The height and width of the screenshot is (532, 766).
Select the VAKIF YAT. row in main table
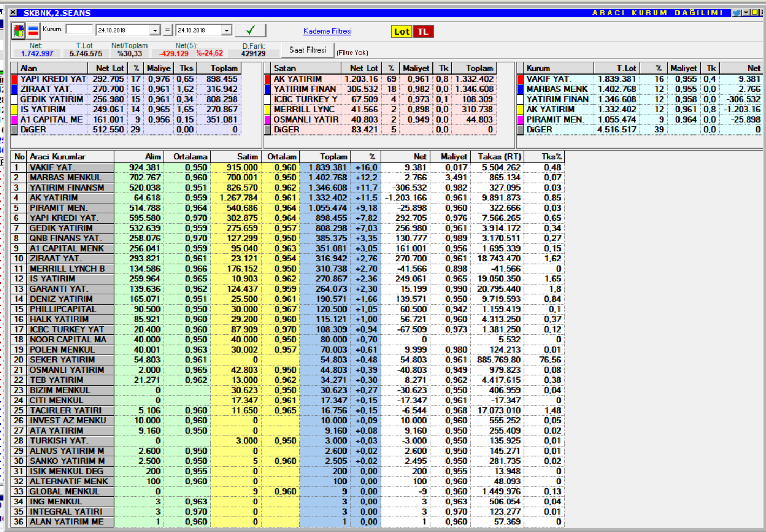coord(288,167)
